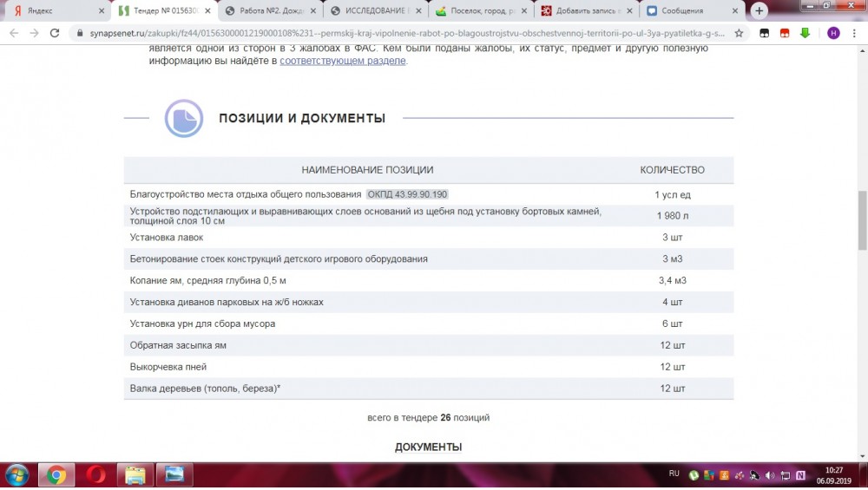Click the volume icon in system tray
Screen dimensions: 868x490
click(768, 475)
